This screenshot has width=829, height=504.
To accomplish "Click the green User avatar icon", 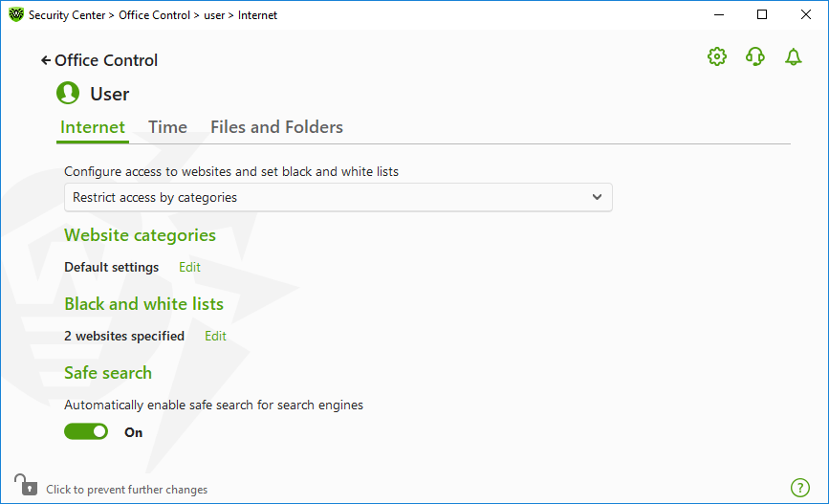I will point(68,93).
